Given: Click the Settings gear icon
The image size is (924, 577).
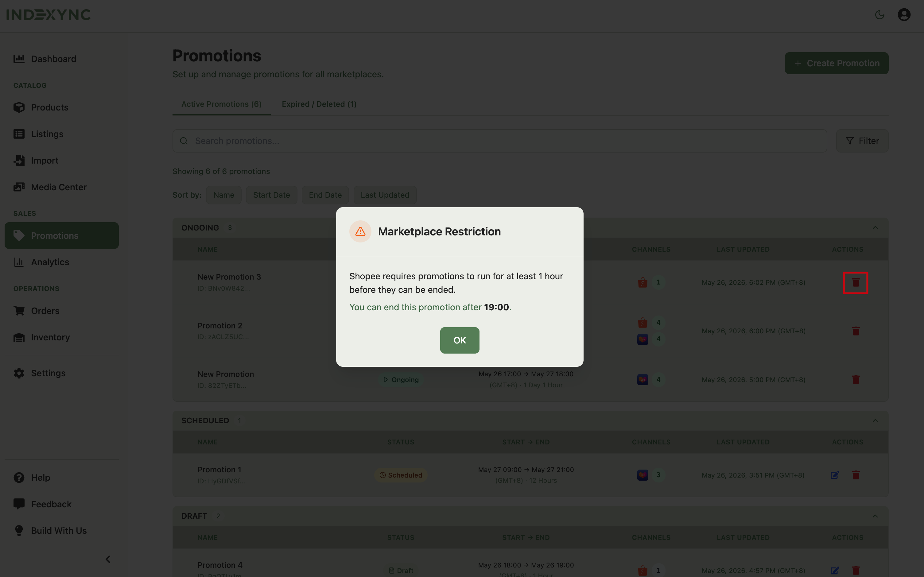Looking at the screenshot, I should pyautogui.click(x=19, y=373).
